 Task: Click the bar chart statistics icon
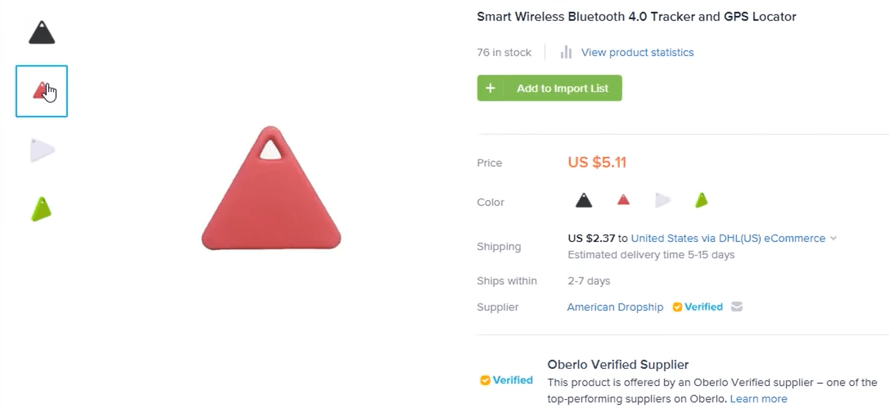566,52
